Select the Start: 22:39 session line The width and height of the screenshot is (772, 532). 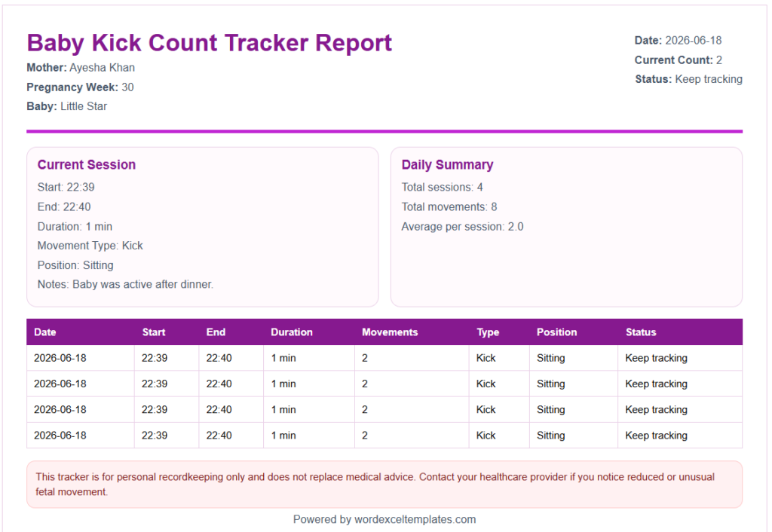pyautogui.click(x=66, y=187)
